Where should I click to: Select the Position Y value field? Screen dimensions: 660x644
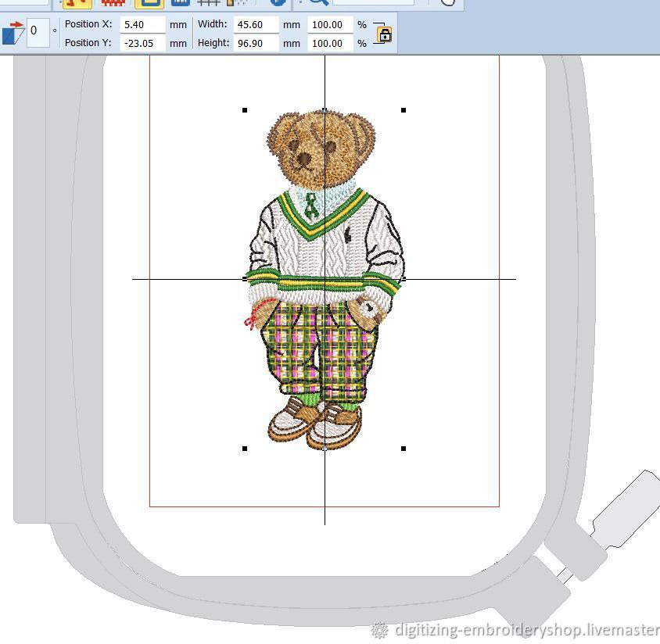143,43
